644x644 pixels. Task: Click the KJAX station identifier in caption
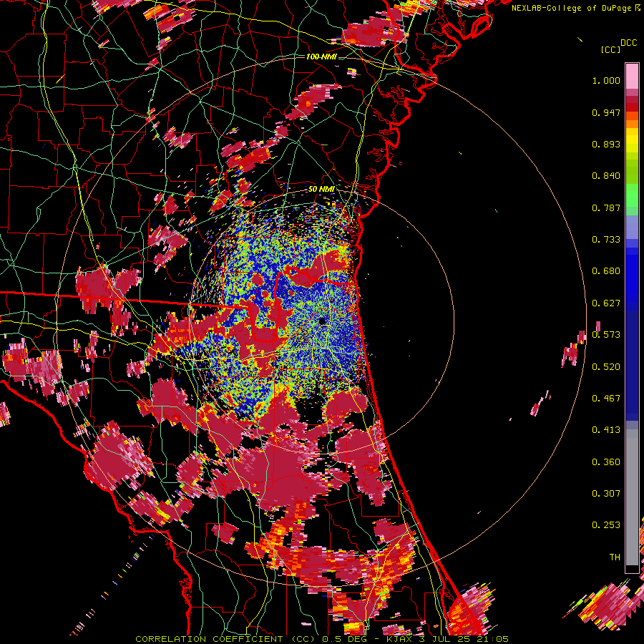click(x=399, y=639)
